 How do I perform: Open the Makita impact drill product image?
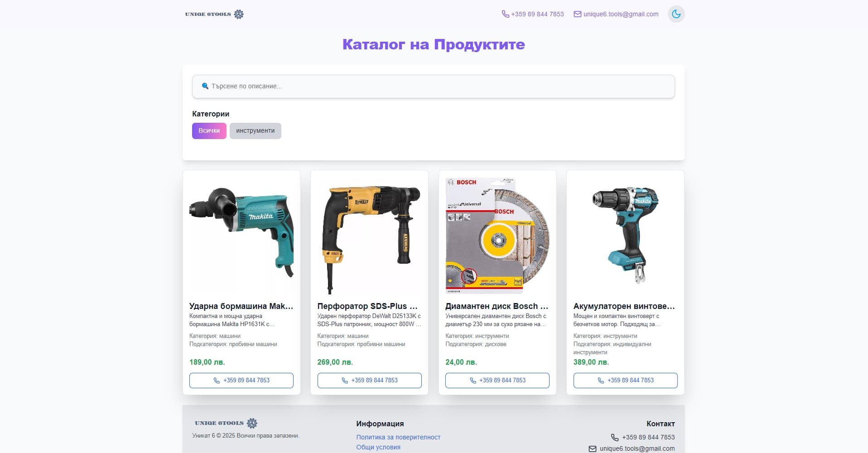(241, 236)
